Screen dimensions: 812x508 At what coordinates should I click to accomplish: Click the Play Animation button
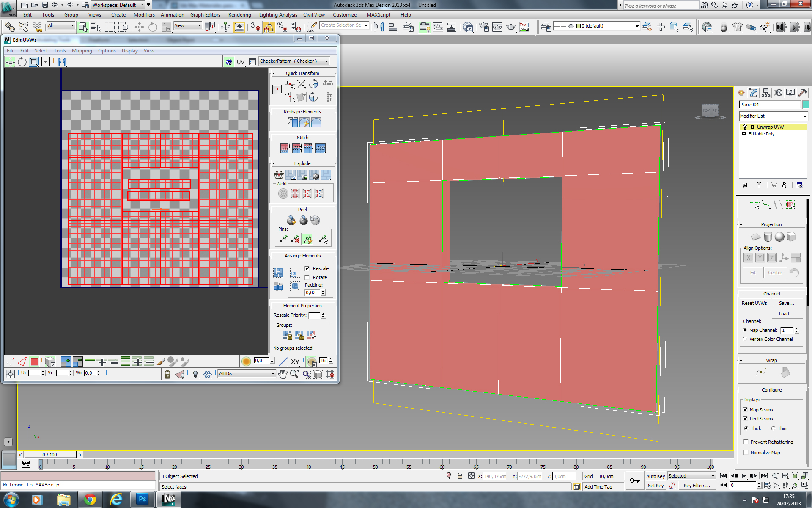coord(743,476)
